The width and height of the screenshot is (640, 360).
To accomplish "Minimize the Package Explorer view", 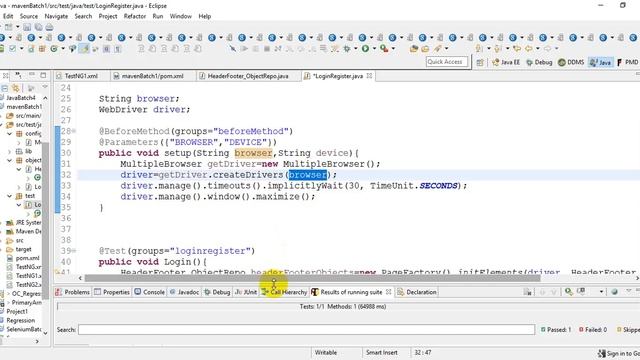I will tap(32, 75).
